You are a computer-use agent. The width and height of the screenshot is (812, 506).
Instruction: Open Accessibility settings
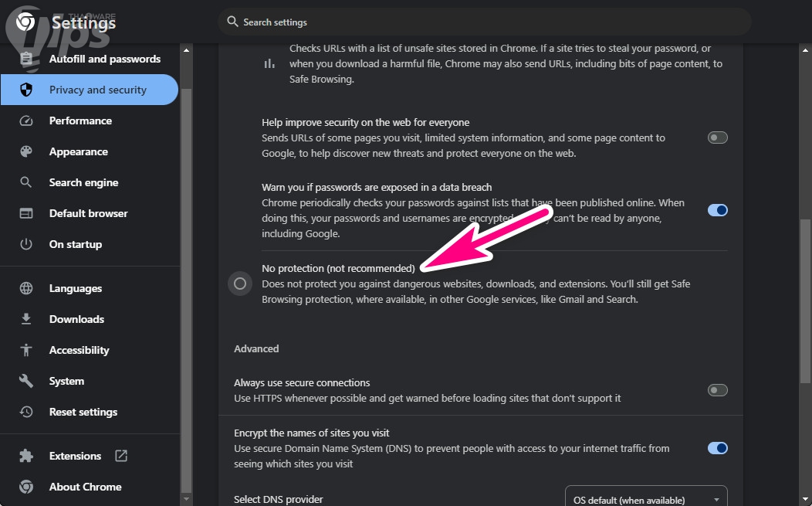(x=90, y=350)
